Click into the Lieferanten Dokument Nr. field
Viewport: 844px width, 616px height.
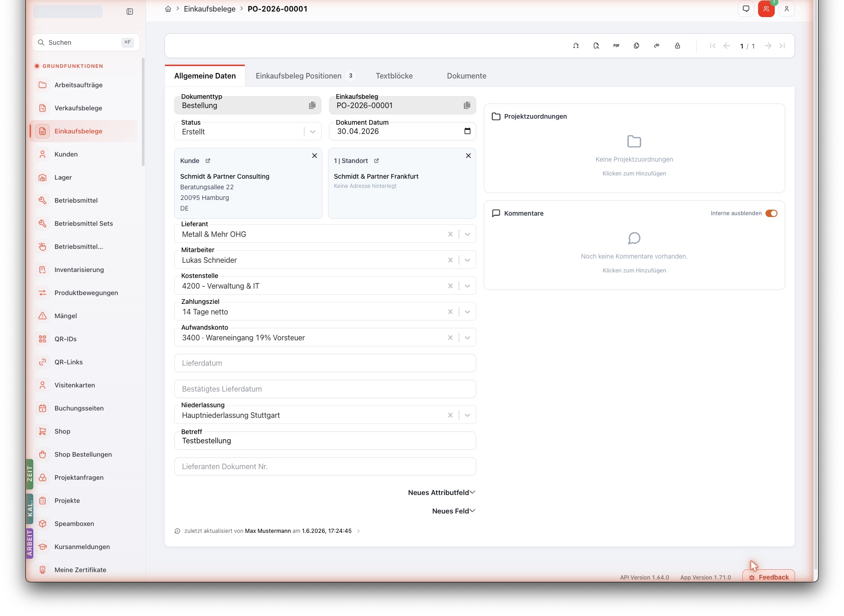pos(325,466)
